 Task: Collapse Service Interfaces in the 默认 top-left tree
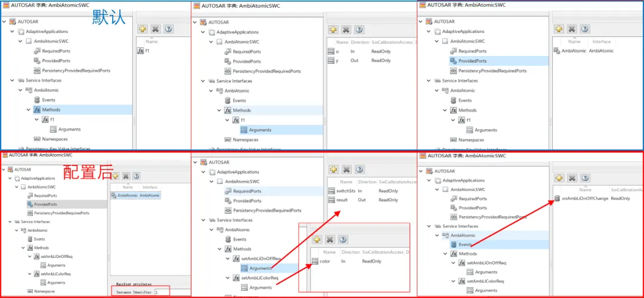(13, 80)
